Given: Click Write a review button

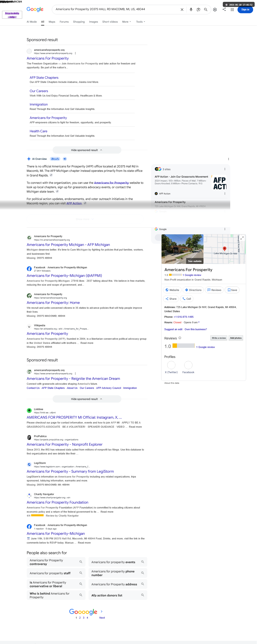Looking at the screenshot, I should click(x=219, y=338).
